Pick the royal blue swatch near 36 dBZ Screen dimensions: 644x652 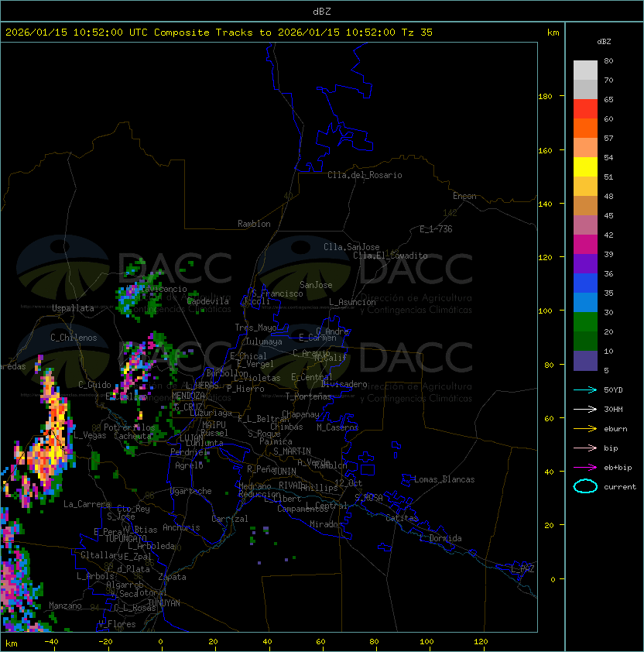[x=585, y=283]
